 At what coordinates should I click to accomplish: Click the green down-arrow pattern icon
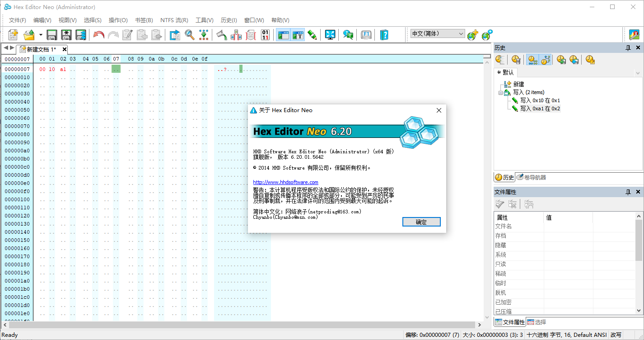pyautogui.click(x=204, y=35)
